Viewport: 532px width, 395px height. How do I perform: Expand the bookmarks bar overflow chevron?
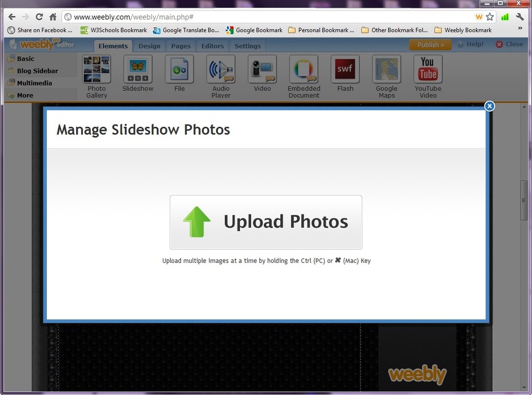pos(520,29)
